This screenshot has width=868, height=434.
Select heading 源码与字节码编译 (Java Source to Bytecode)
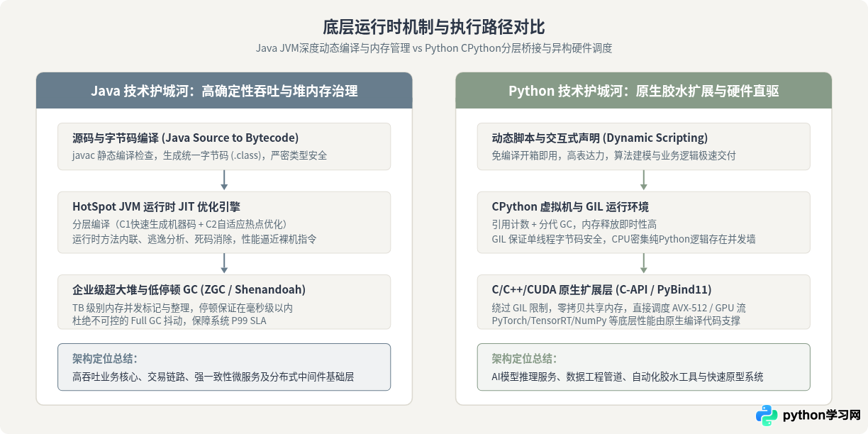point(185,138)
